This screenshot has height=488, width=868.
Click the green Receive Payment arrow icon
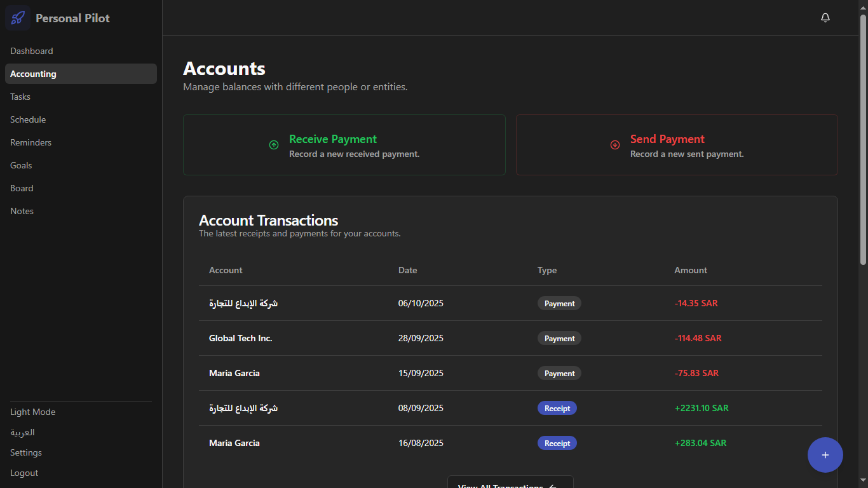tap(274, 145)
